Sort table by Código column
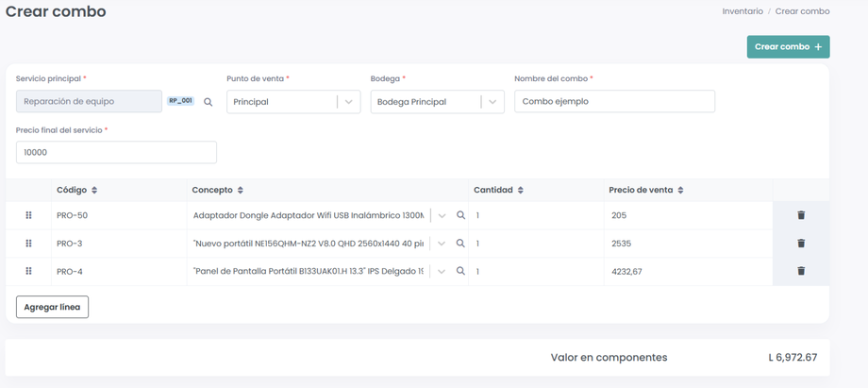This screenshot has width=868, height=388. [94, 191]
